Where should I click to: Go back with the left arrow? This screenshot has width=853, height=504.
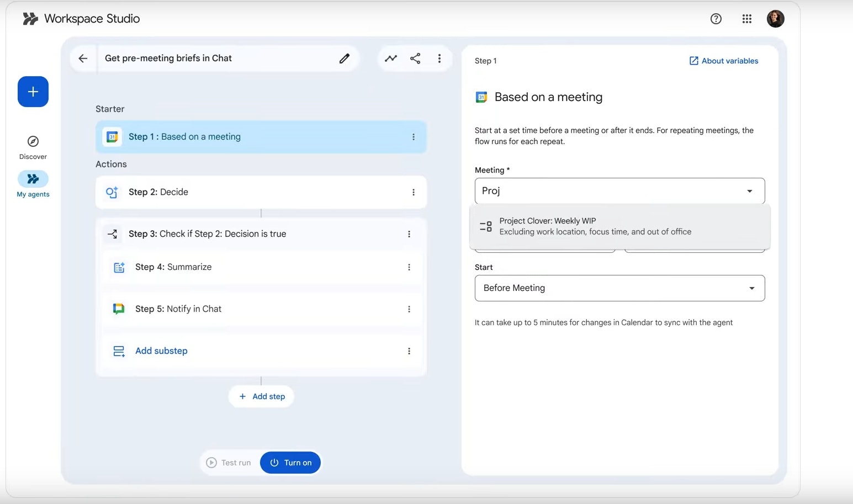83,59
